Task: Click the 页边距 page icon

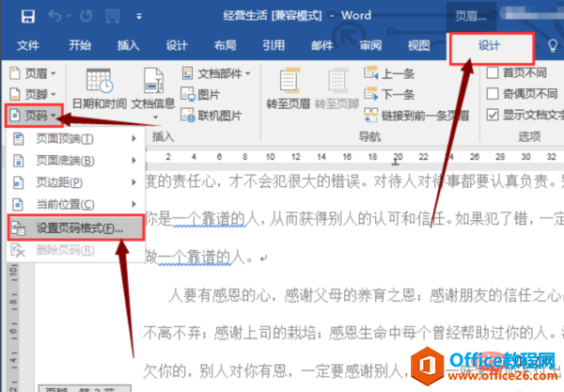Action: (x=19, y=183)
